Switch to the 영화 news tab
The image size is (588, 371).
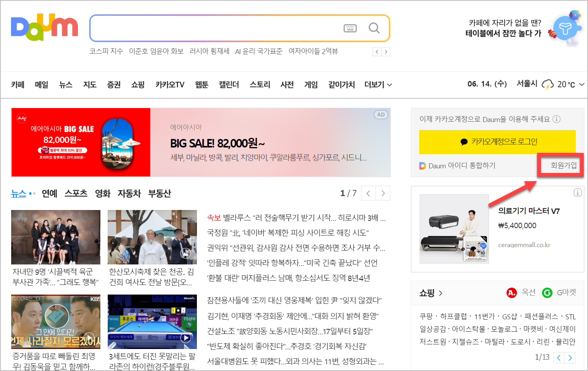(103, 193)
